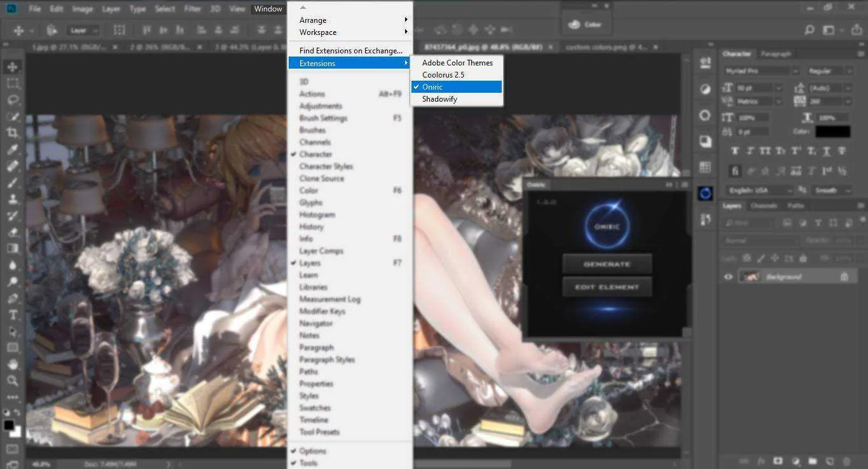Image resolution: width=868 pixels, height=469 pixels.
Task: Select the Horizontal Type tool
Action: pyautogui.click(x=12, y=315)
